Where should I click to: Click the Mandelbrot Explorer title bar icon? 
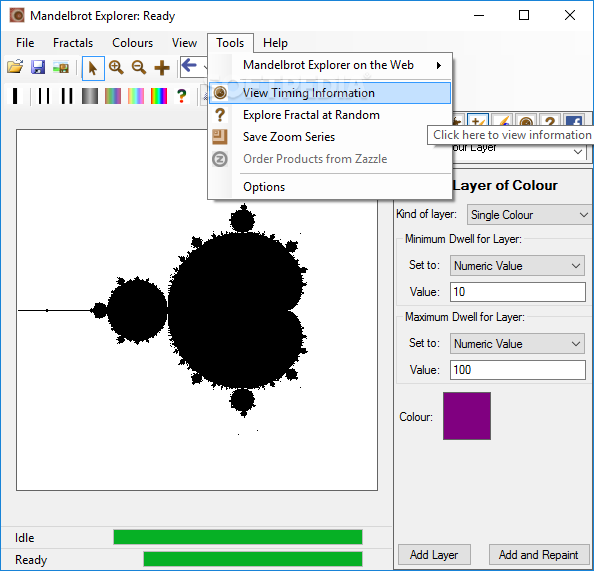pyautogui.click(x=17, y=16)
